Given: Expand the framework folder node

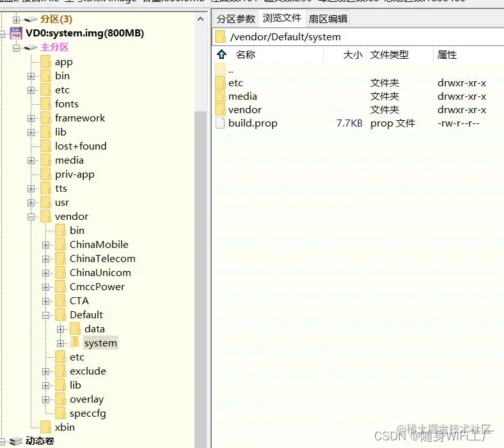Looking at the screenshot, I should pyautogui.click(x=31, y=118).
